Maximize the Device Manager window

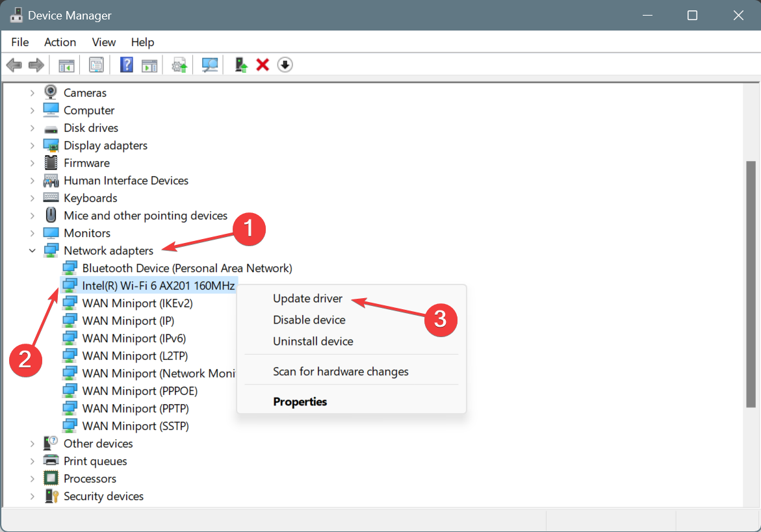click(693, 15)
